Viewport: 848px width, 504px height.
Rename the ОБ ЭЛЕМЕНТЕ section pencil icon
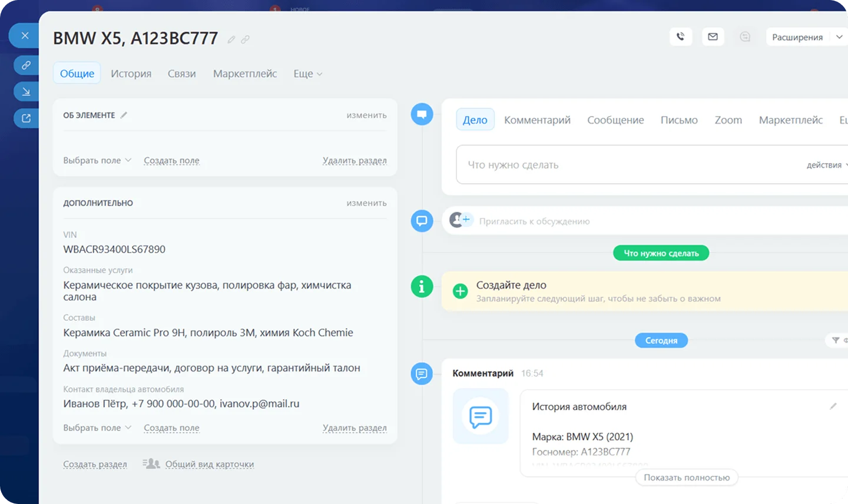[124, 115]
